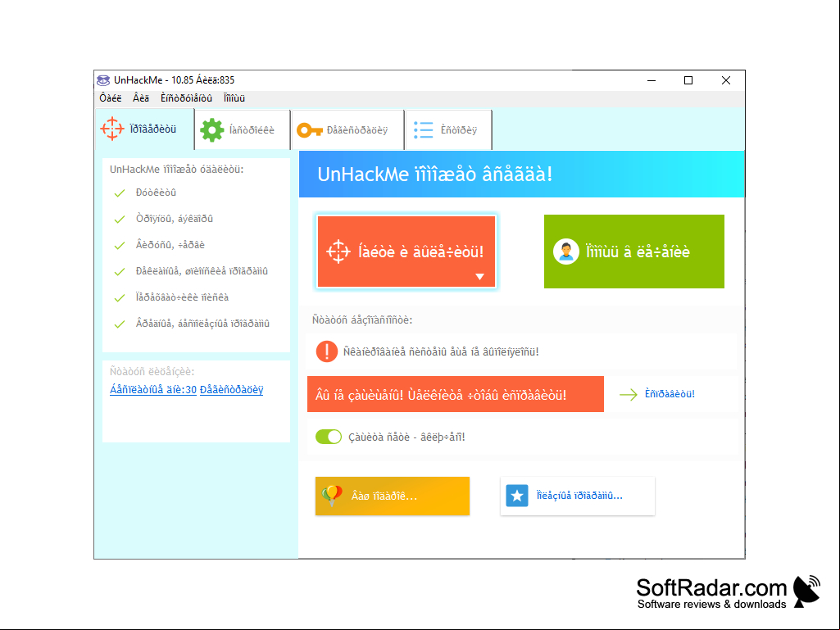840x630 pixels.
Task: Start the scan with the red crosshair button
Action: pos(406,252)
